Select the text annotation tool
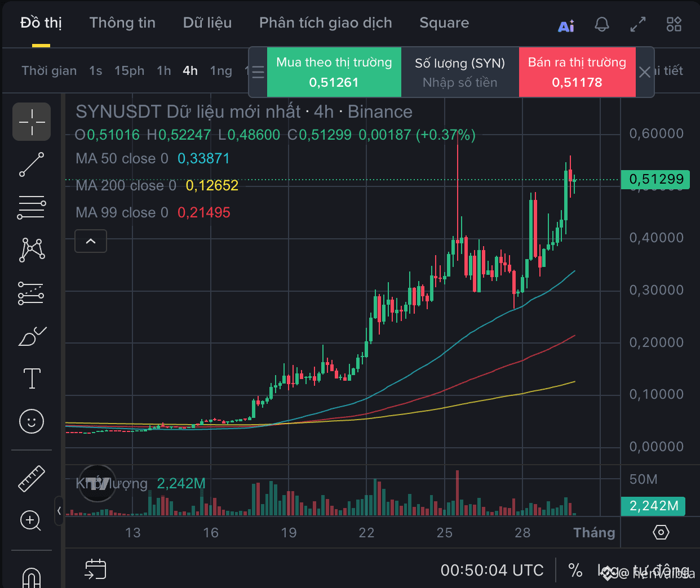This screenshot has width=700, height=588. [32, 378]
